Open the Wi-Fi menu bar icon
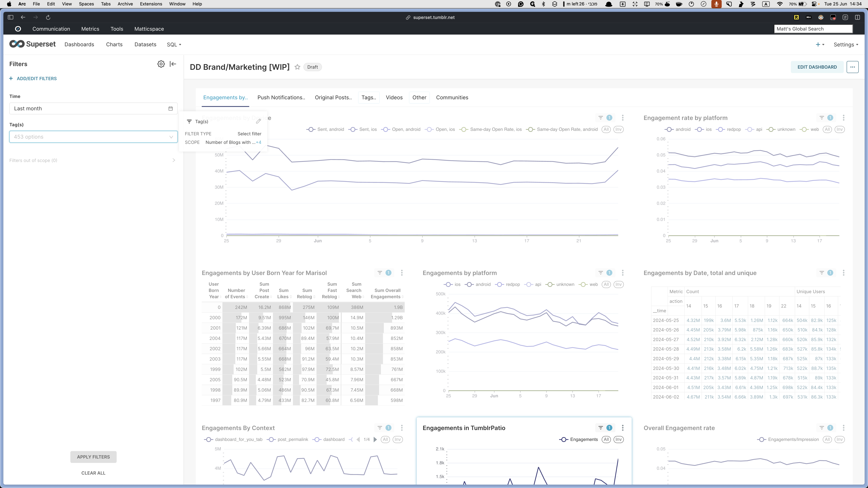The height and width of the screenshot is (488, 868). tap(779, 4)
